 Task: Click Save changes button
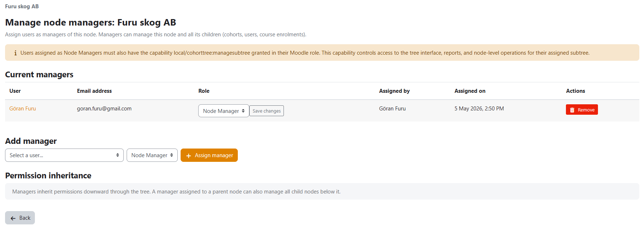point(267,111)
